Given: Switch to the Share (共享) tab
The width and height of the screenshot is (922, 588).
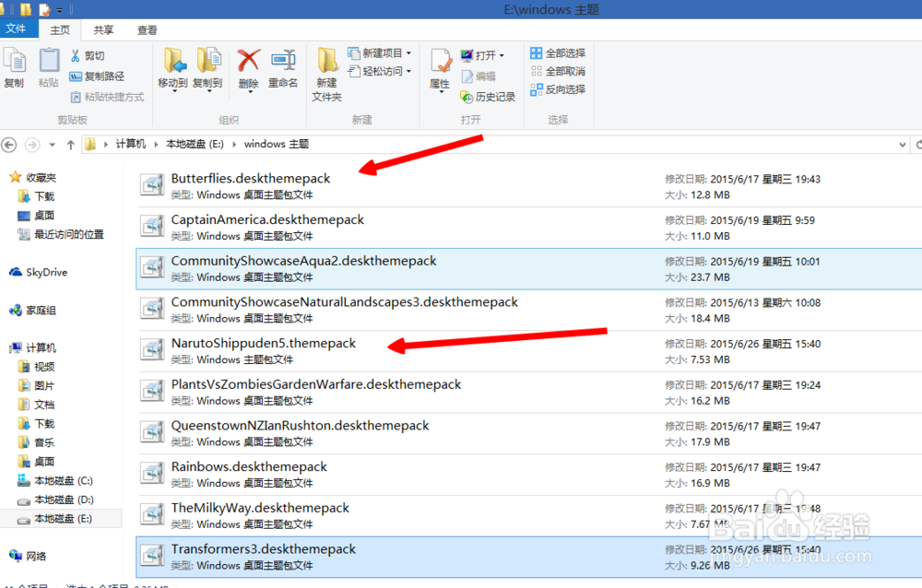Looking at the screenshot, I should point(103,30).
